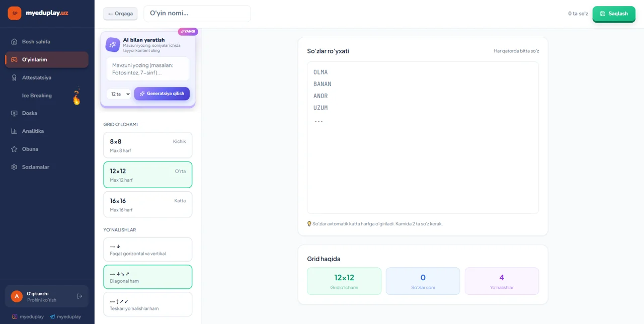
Task: Choose Faqat gorizontal va vertikal directions
Action: (148, 250)
